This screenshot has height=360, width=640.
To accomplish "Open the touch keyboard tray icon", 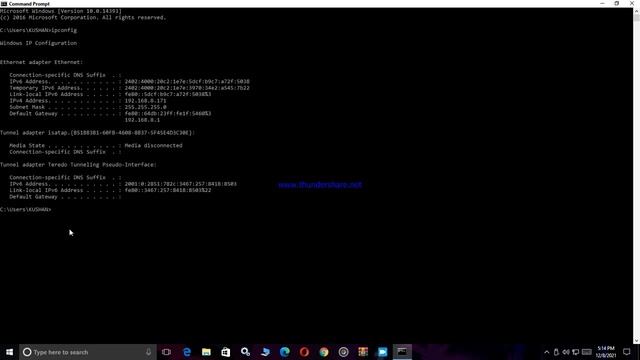I will coord(587,352).
